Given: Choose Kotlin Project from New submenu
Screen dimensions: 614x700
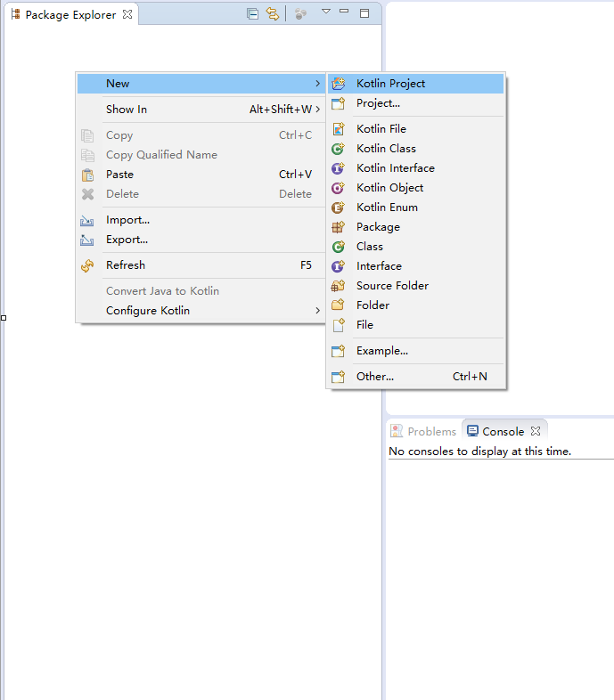Looking at the screenshot, I should (415, 84).
